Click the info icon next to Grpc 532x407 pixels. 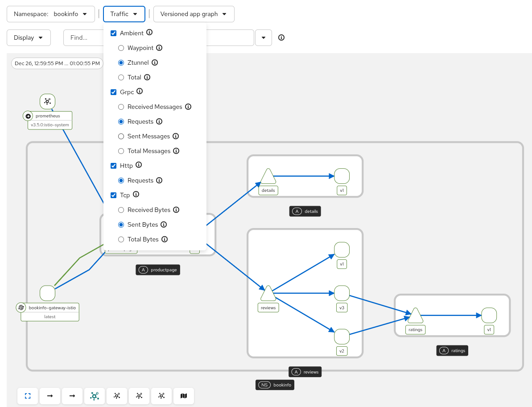coord(139,91)
